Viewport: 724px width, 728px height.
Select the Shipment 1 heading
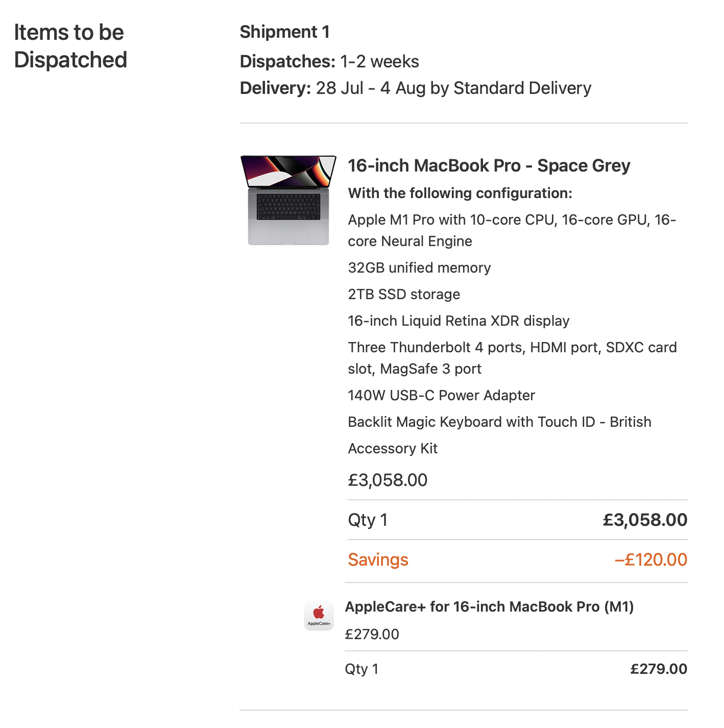(x=284, y=32)
